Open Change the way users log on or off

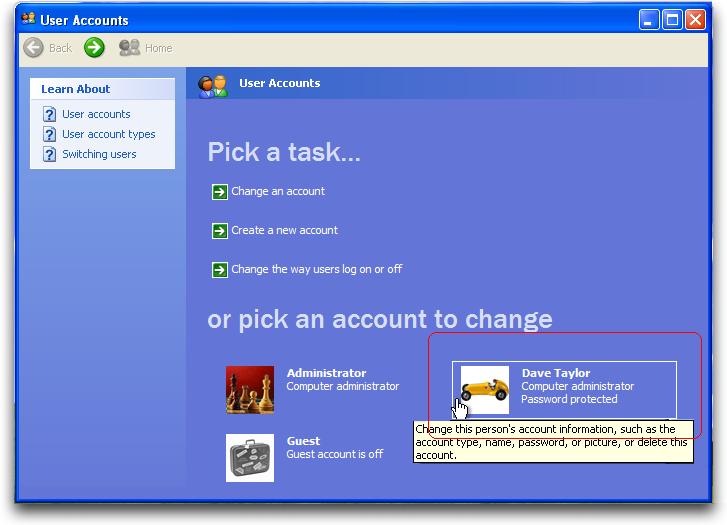pos(316,269)
